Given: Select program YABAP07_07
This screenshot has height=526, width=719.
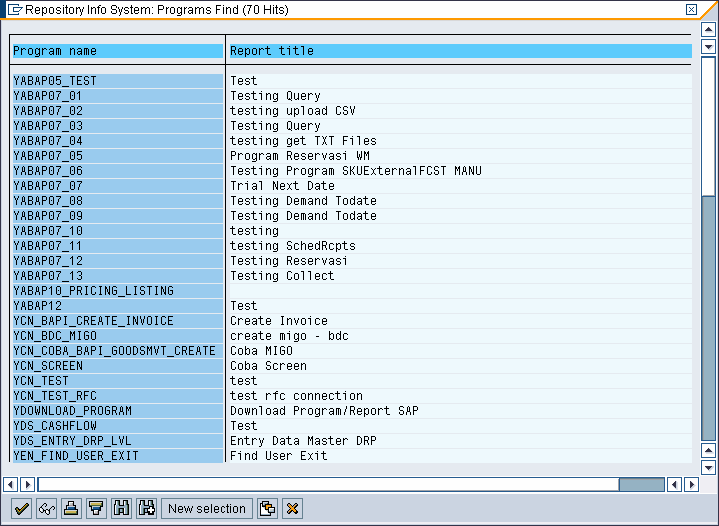Looking at the screenshot, I should (118, 186).
